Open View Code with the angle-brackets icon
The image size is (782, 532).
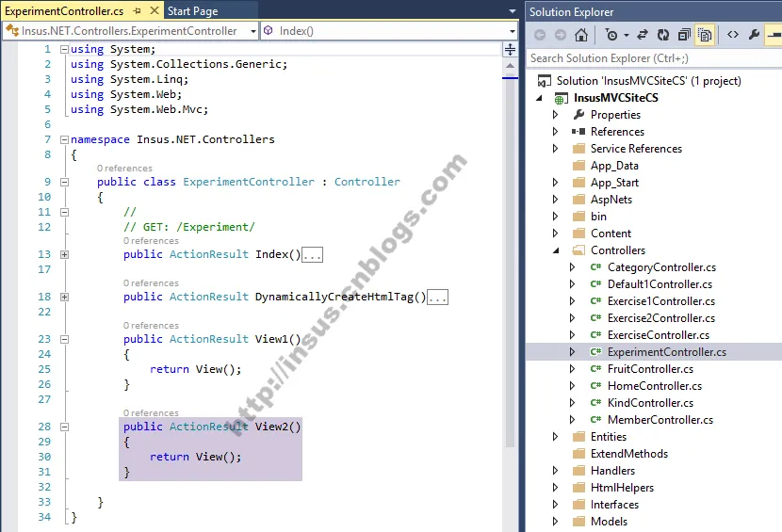pos(732,35)
